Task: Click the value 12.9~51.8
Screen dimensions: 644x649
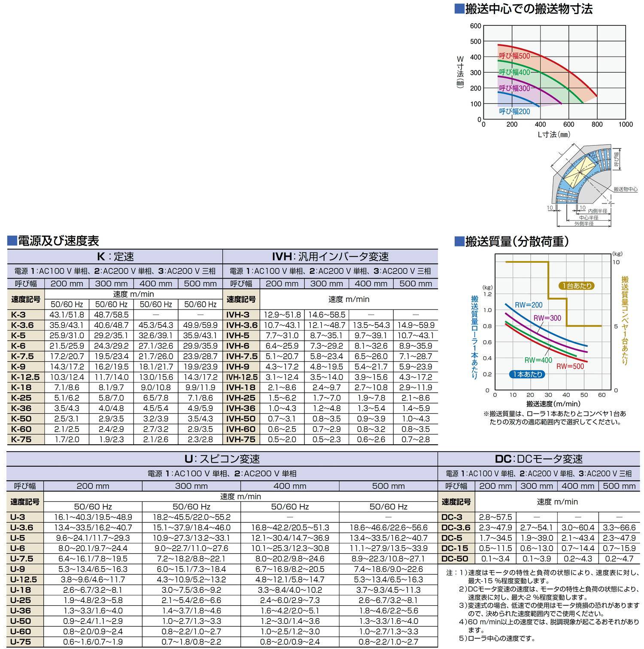Action: coord(282,315)
